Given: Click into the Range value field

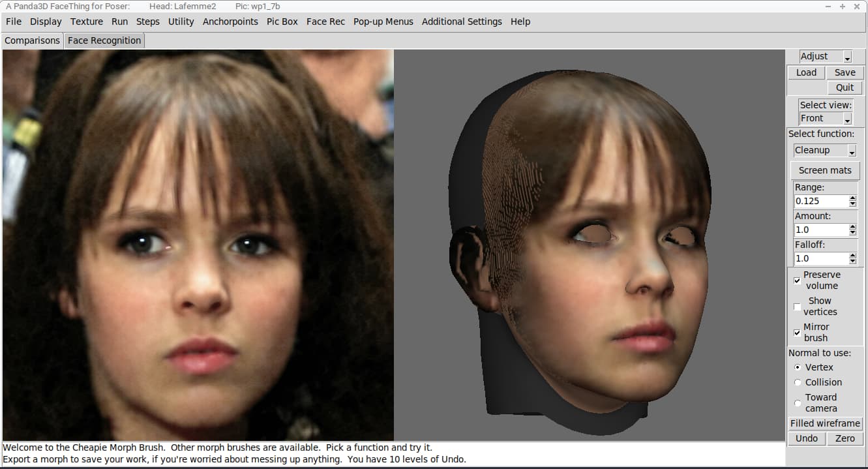Looking at the screenshot, I should click(x=821, y=201).
